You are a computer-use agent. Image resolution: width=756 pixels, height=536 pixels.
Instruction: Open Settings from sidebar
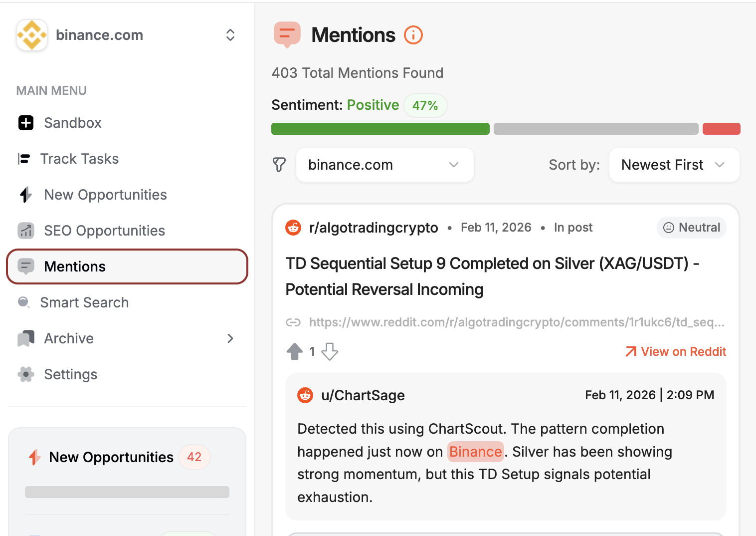coord(70,374)
